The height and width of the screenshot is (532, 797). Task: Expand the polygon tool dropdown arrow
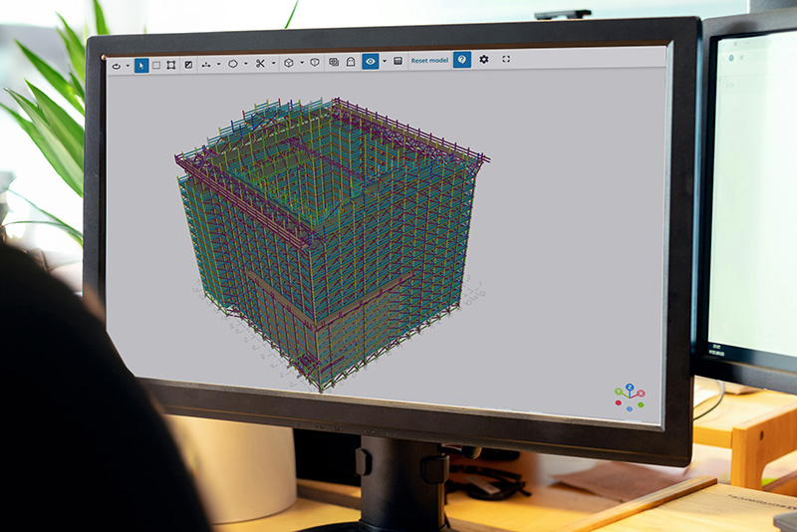246,64
